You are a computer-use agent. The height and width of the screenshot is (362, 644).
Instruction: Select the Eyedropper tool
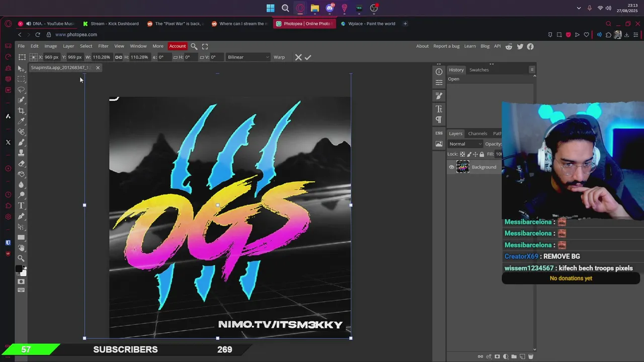coord(21,121)
